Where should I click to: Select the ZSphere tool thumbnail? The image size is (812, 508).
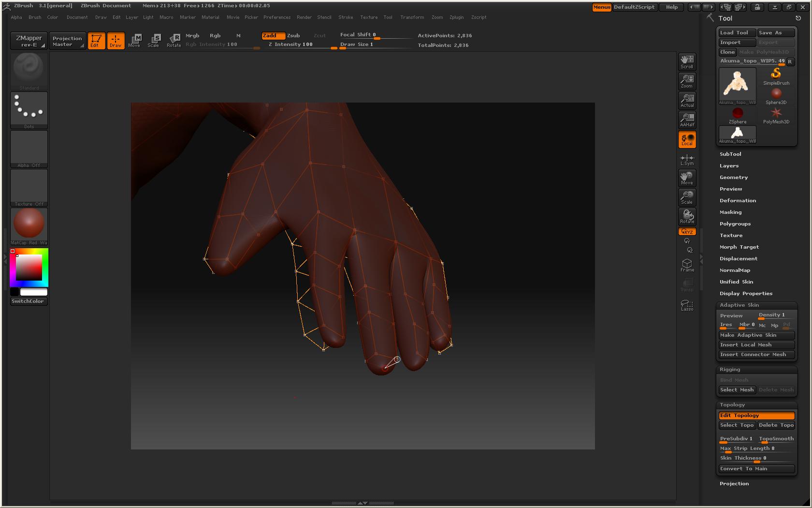tap(737, 115)
